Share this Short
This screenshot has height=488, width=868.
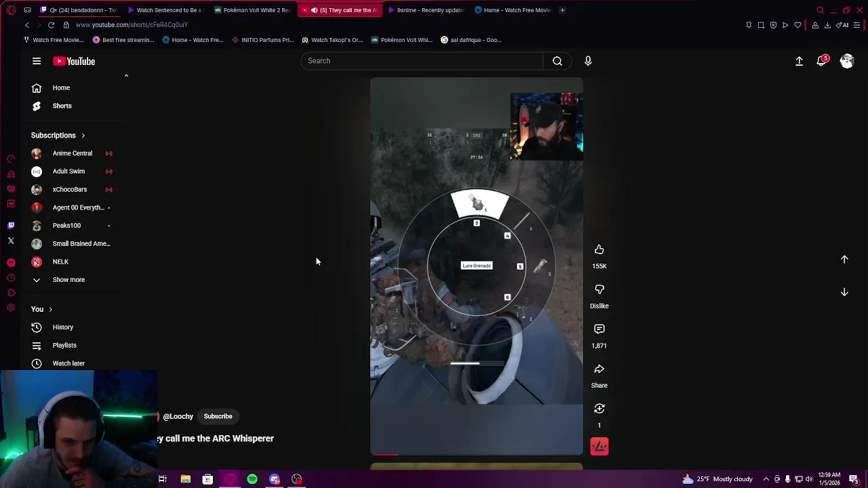click(599, 369)
